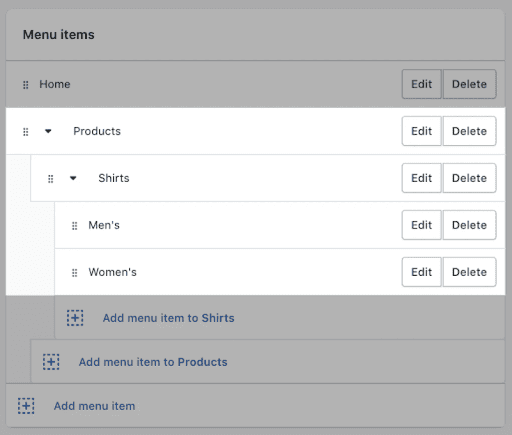
Task: Open Add menu item to Products link
Action: click(153, 362)
